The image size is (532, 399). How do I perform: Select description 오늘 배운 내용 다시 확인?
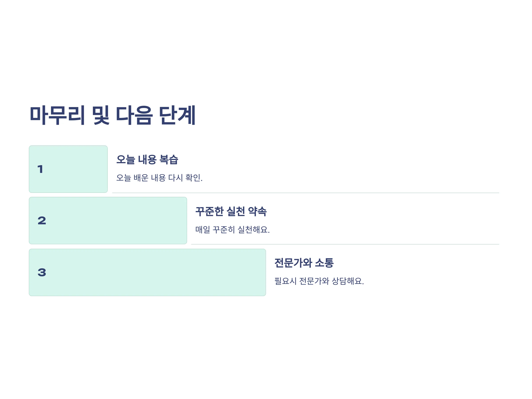tap(159, 178)
